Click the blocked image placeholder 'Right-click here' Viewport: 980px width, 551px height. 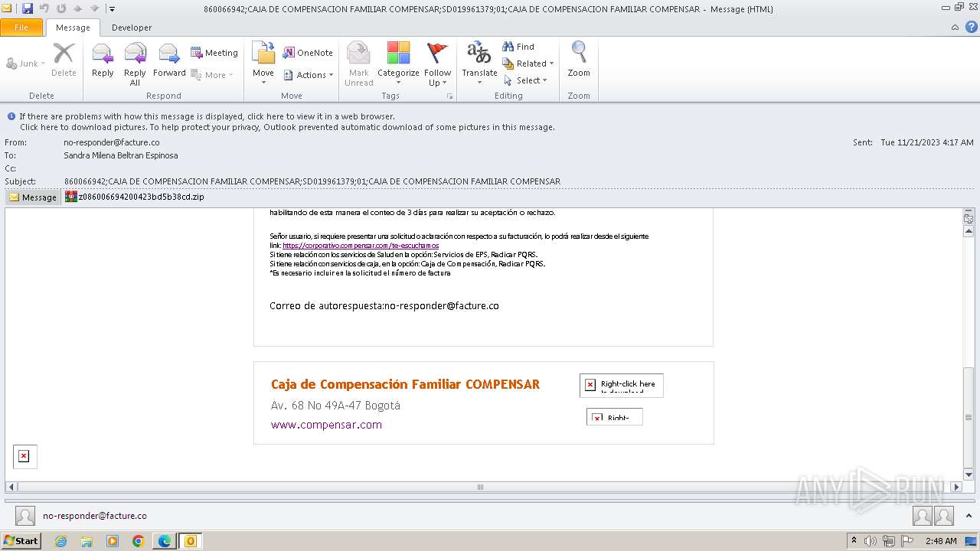tap(622, 385)
